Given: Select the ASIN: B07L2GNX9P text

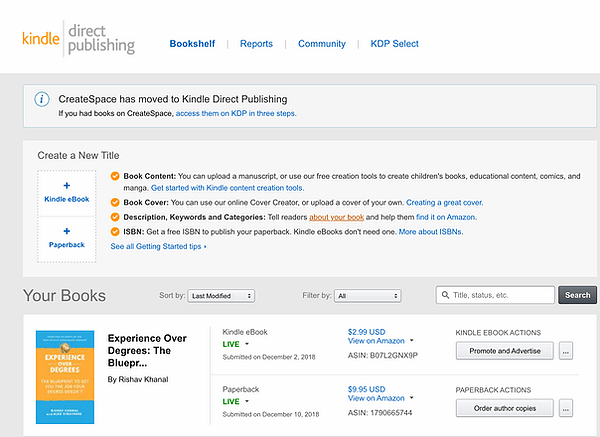Looking at the screenshot, I should (x=383, y=355).
